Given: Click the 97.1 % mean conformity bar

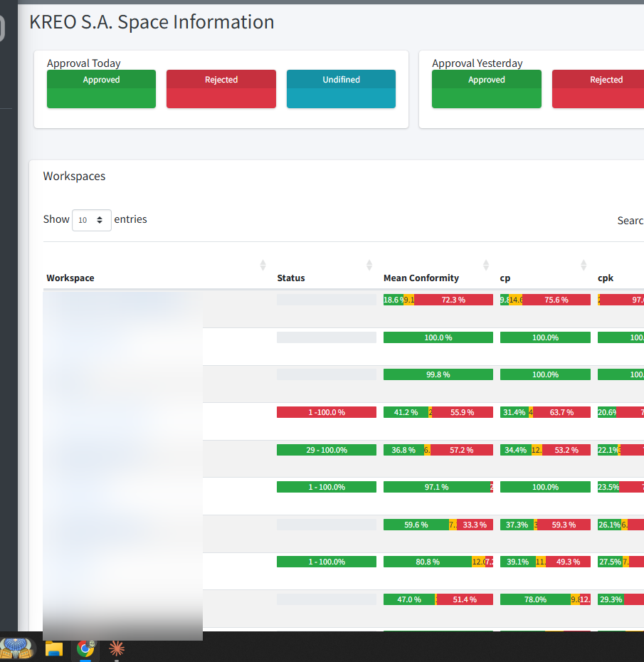Looking at the screenshot, I should pyautogui.click(x=437, y=487).
